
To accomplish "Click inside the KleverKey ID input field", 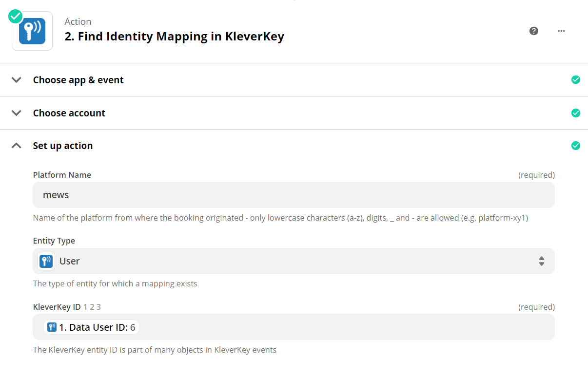I will [x=294, y=327].
